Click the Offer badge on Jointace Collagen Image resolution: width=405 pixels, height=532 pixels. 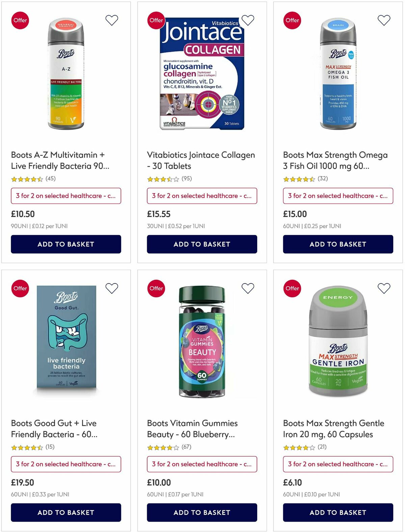pyautogui.click(x=156, y=20)
